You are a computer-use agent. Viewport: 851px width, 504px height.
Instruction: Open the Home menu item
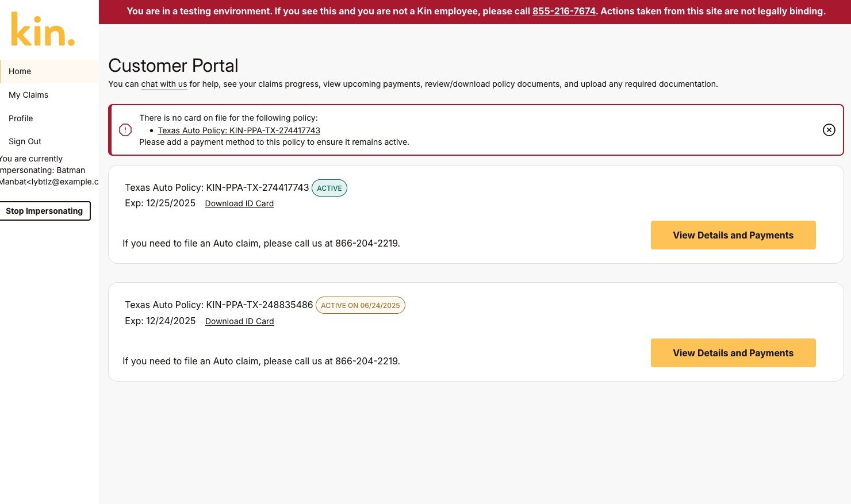tap(49, 71)
